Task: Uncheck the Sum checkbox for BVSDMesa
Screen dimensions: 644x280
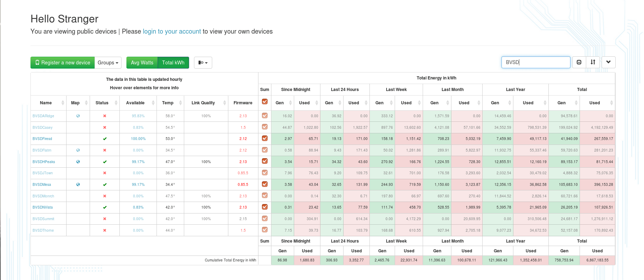Action: click(265, 184)
